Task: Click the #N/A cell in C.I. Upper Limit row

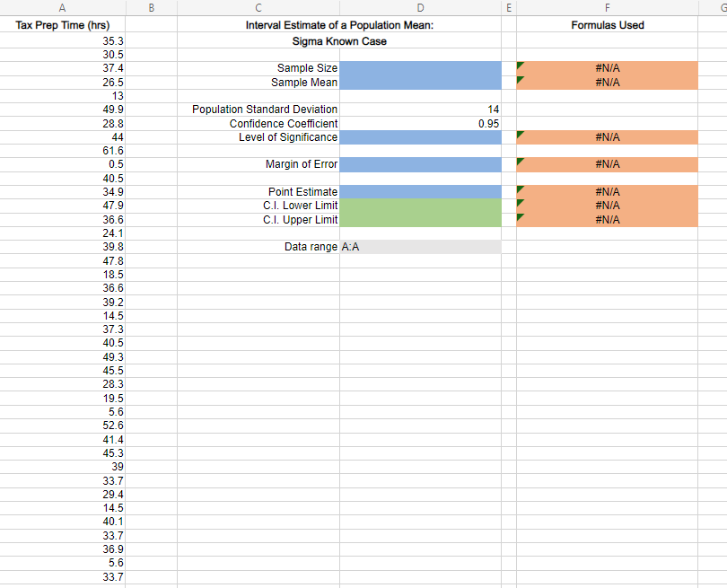Action: pos(608,220)
